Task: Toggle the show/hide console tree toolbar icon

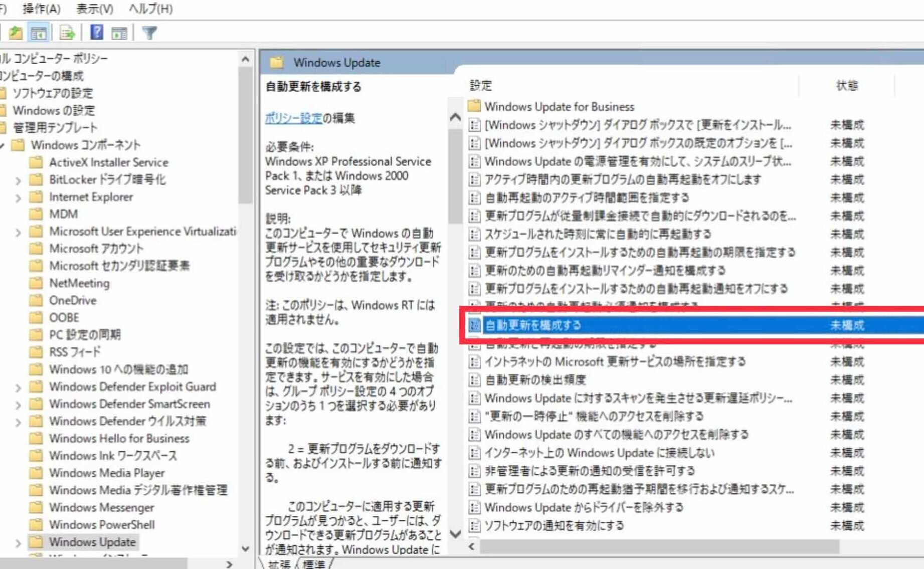Action: pyautogui.click(x=39, y=33)
